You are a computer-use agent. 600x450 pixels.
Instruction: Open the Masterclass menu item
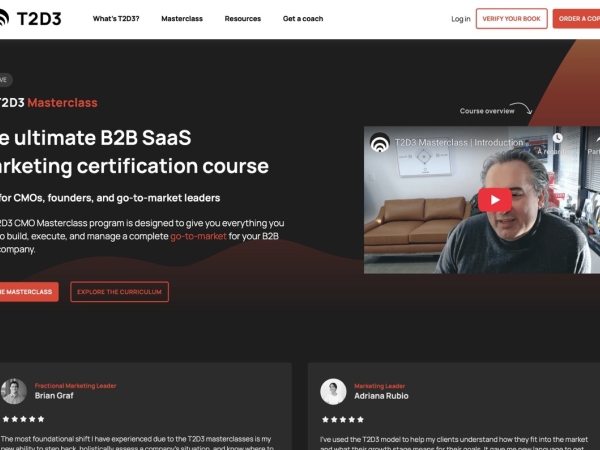click(182, 18)
